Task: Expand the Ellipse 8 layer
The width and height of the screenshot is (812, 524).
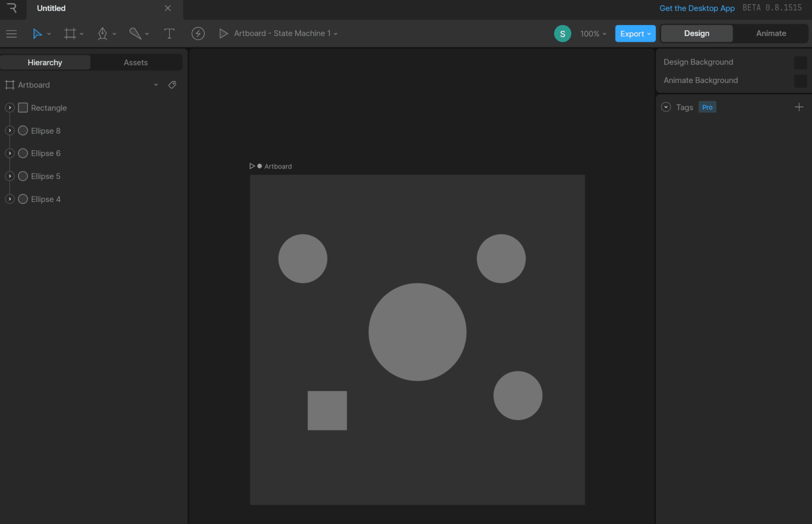Action: coord(10,130)
